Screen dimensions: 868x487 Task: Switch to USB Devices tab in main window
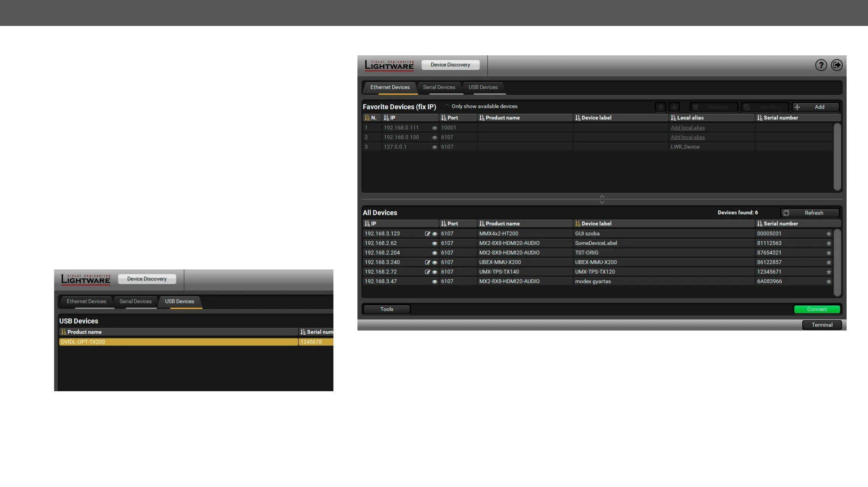[x=483, y=87]
